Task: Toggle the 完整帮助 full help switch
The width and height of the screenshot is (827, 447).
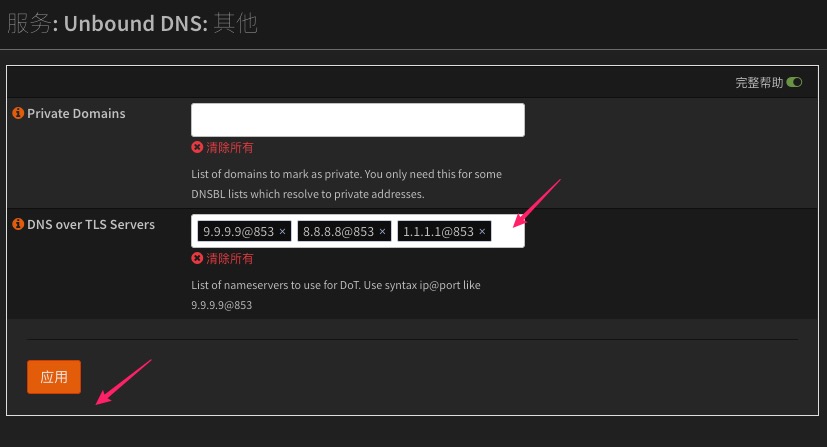Action: coord(795,83)
